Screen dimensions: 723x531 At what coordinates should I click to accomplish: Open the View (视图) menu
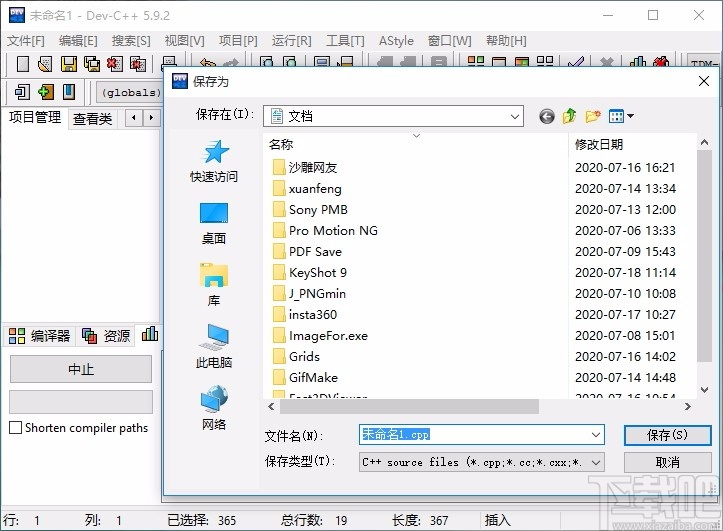pos(184,41)
